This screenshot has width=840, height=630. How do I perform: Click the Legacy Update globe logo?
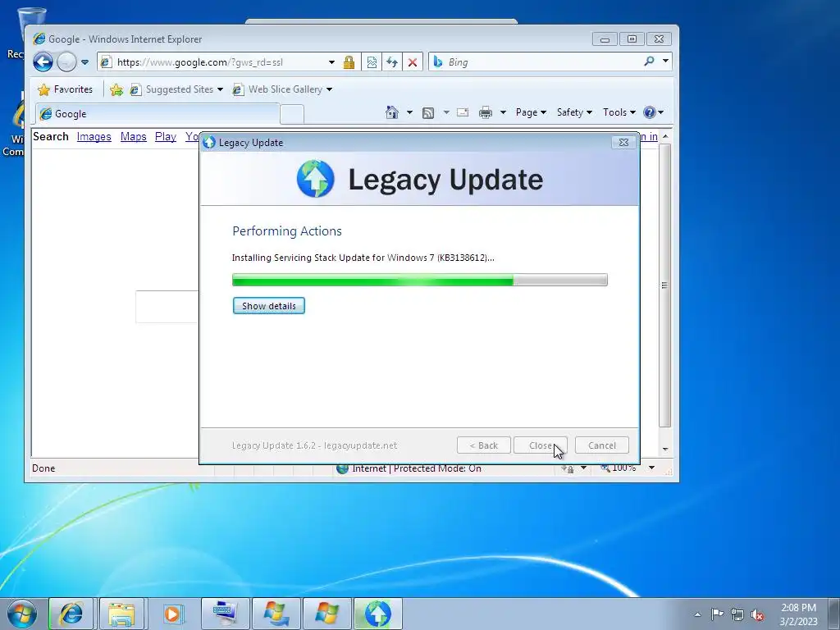(x=316, y=178)
